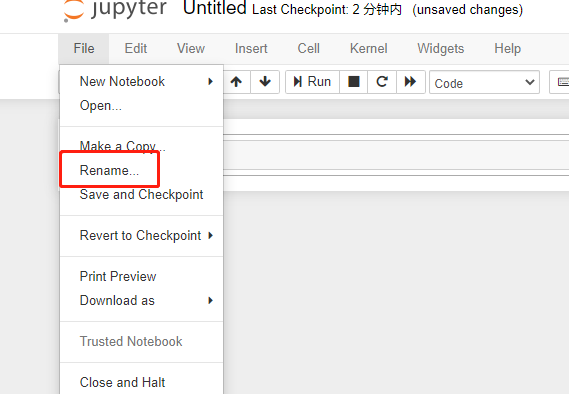Restart the kernel using circular arrow icon
The image size is (569, 394).
[382, 82]
